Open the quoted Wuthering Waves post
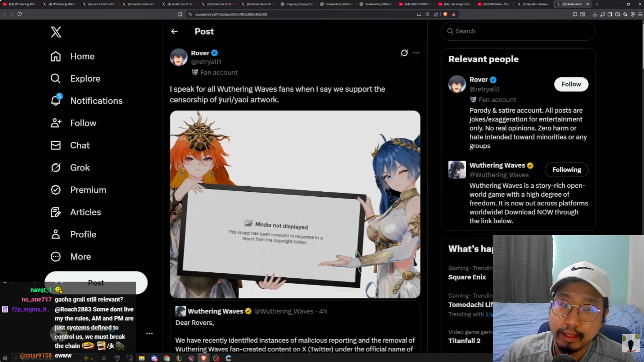644x362 pixels. point(295,327)
